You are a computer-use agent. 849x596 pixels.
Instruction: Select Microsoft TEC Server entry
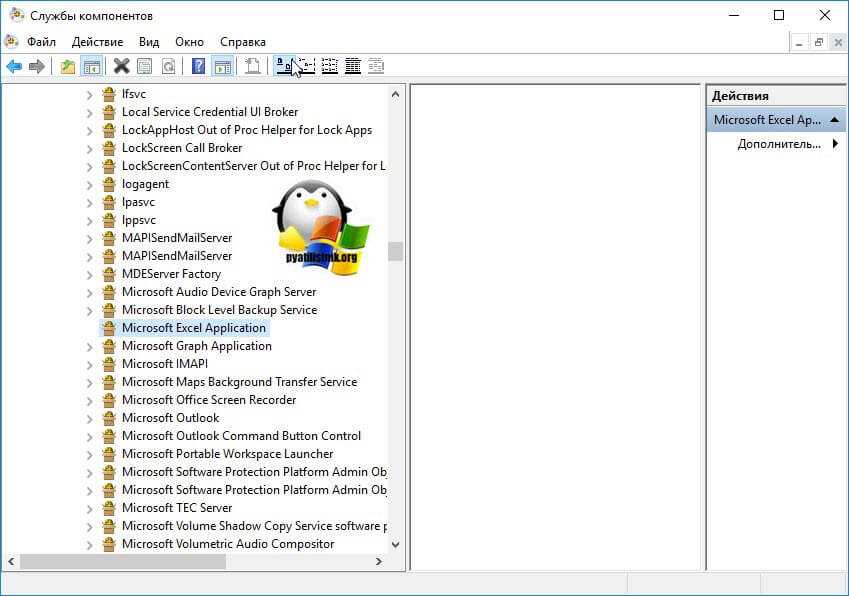(x=176, y=508)
